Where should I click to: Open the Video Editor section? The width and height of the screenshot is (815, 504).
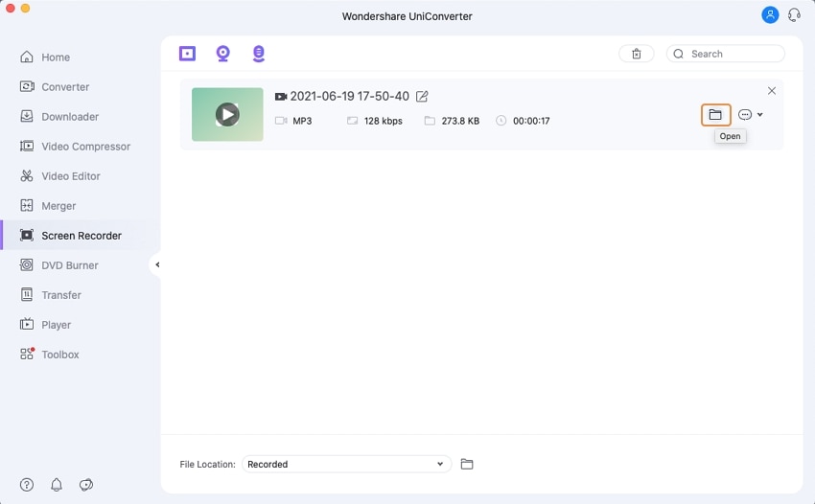click(x=59, y=176)
